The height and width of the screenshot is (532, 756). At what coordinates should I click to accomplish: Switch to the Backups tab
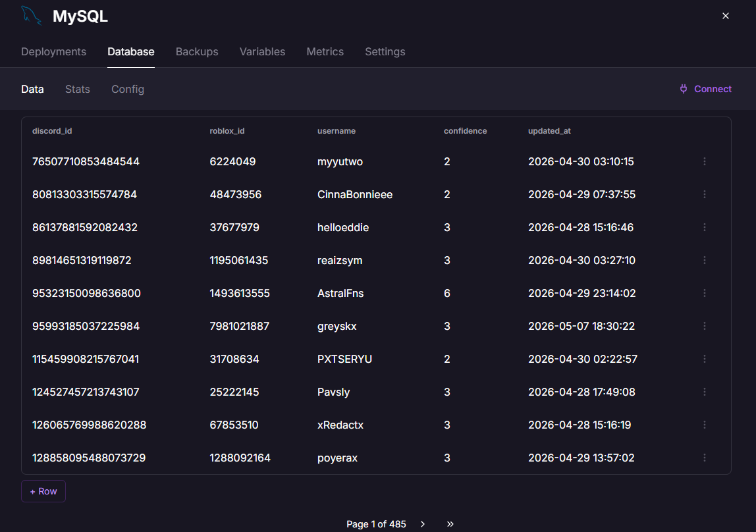(197, 51)
